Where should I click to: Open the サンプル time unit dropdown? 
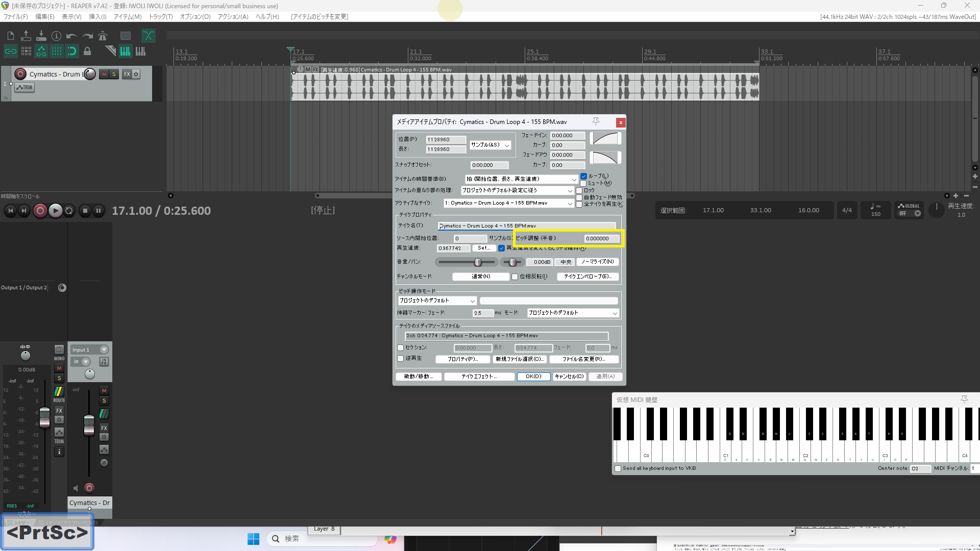(490, 145)
